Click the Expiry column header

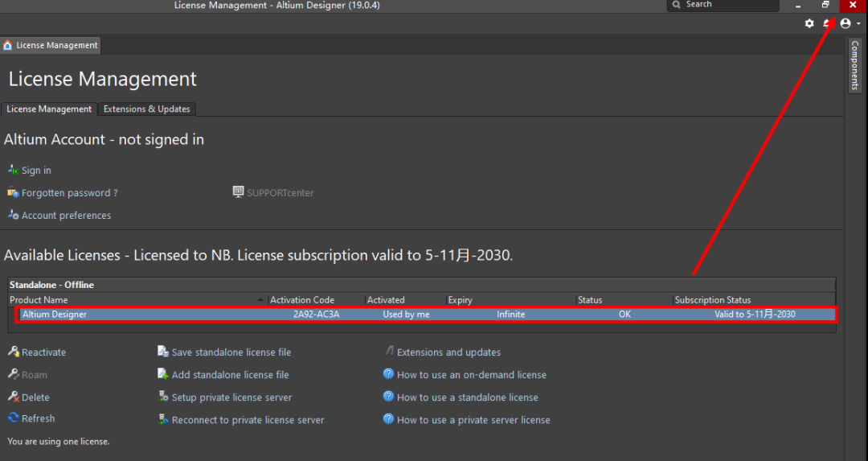coord(510,300)
